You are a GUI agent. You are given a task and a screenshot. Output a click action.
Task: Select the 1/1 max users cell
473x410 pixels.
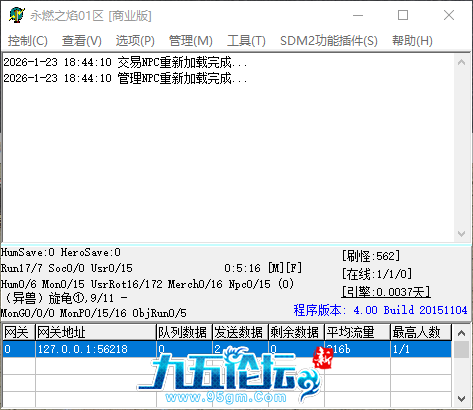click(421, 349)
